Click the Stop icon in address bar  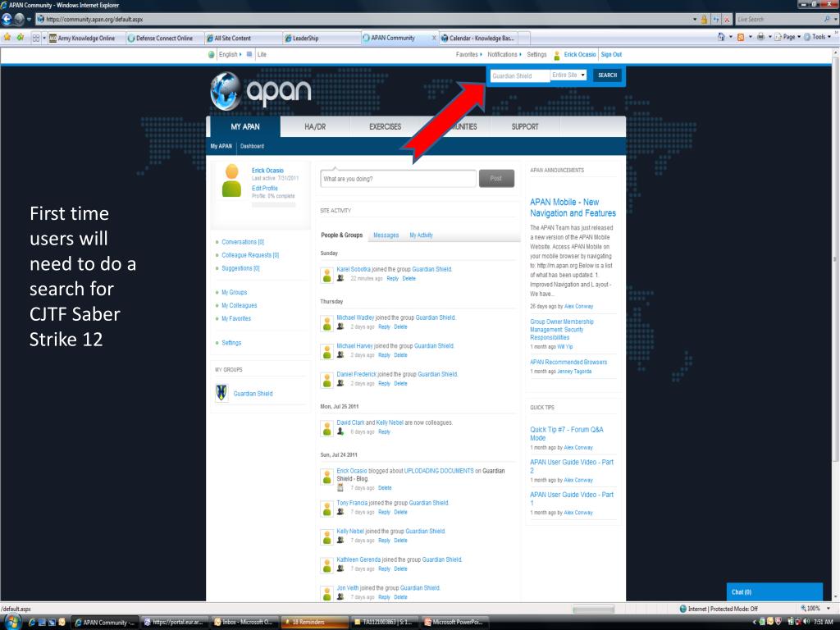[727, 20]
